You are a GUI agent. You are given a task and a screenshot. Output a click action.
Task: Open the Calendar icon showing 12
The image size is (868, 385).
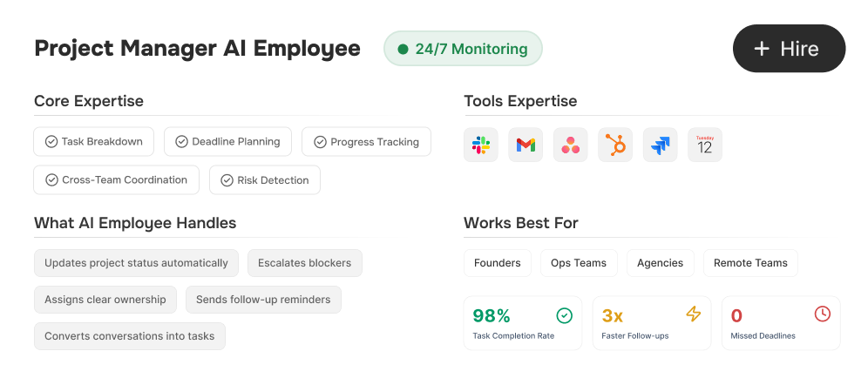click(x=705, y=145)
